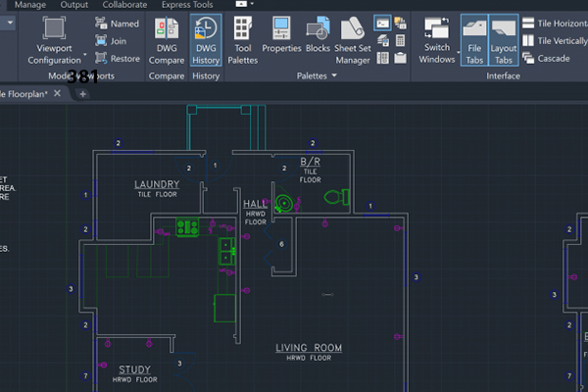Select the green refrigerator rectangle in kitchen
This screenshot has height=392, width=588.
tap(224, 309)
